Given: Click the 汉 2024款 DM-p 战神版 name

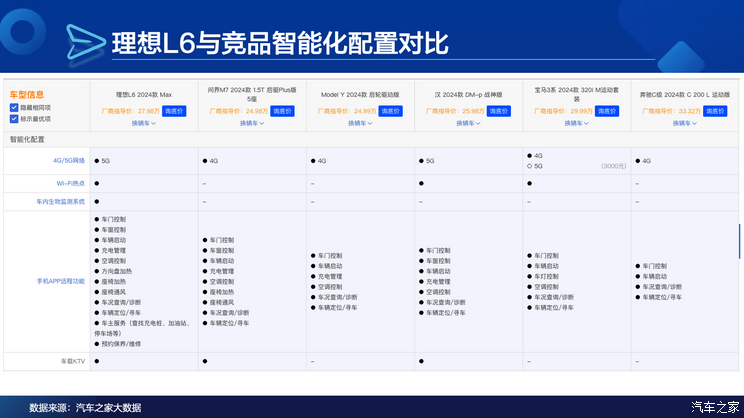Looking at the screenshot, I should pos(468,95).
